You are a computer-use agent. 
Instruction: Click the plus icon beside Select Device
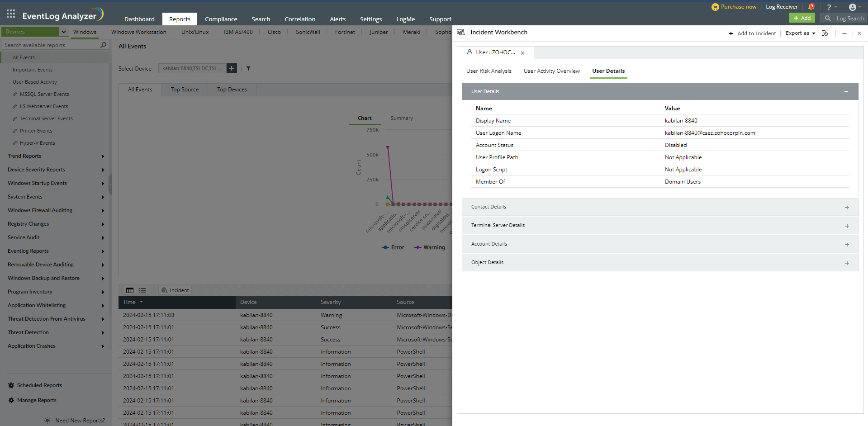tap(232, 68)
